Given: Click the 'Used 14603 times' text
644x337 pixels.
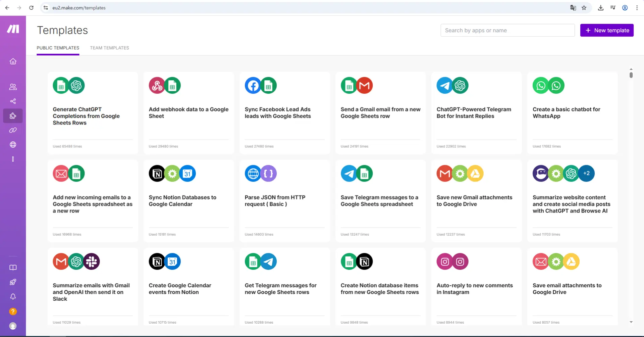Looking at the screenshot, I should [x=259, y=234].
